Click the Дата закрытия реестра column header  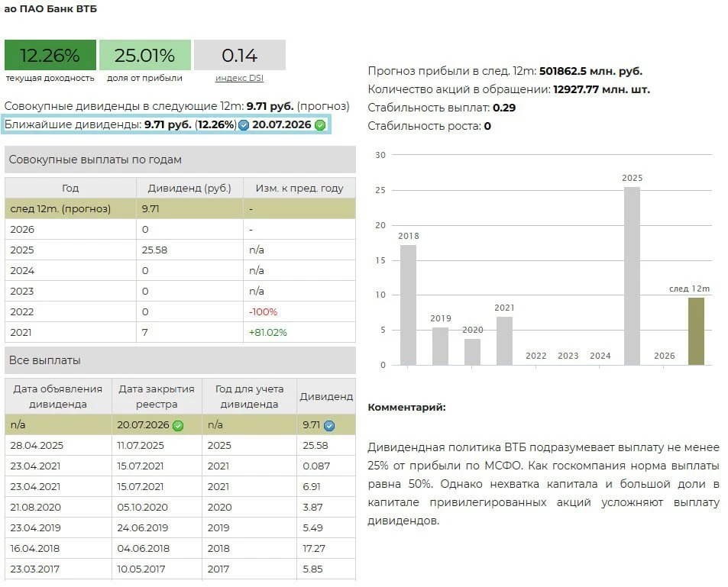pos(157,396)
